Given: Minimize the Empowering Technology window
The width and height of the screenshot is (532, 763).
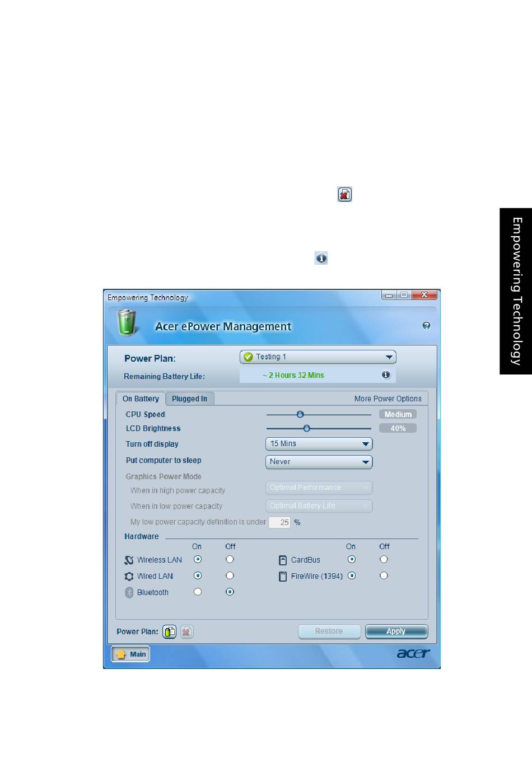Looking at the screenshot, I should [x=389, y=295].
